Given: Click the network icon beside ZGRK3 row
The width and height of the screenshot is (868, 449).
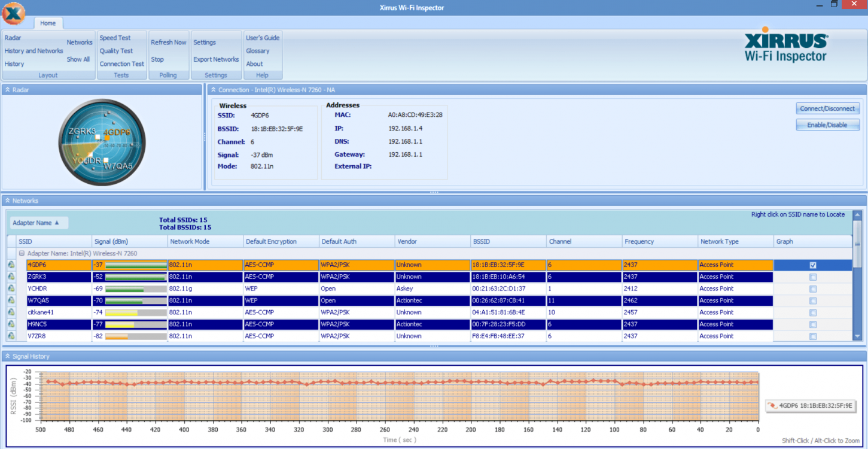Looking at the screenshot, I should [11, 277].
